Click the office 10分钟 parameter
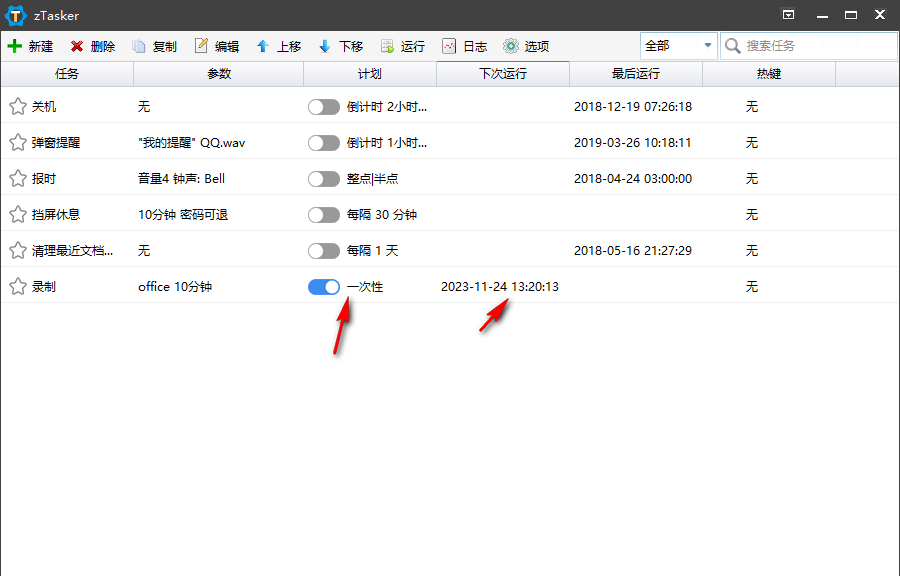900x576 pixels. tap(175, 287)
